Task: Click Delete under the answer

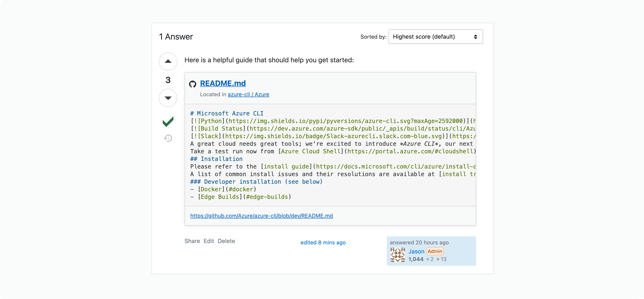Action: pos(226,241)
